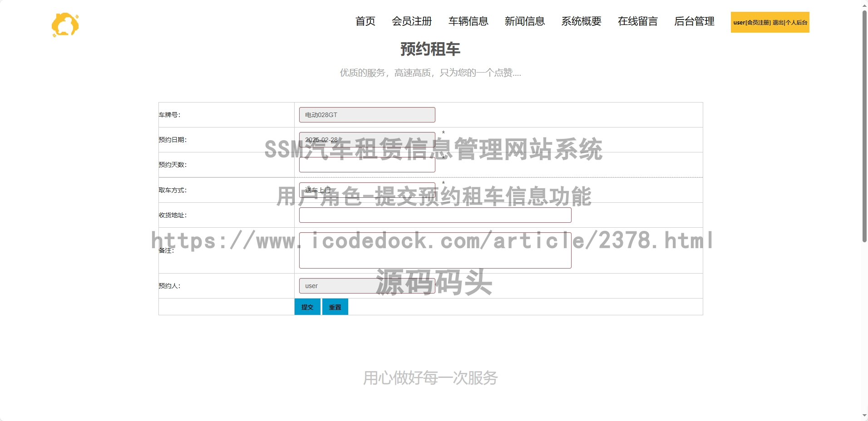
Task: Click the 预约人 field showing user
Action: 367,286
